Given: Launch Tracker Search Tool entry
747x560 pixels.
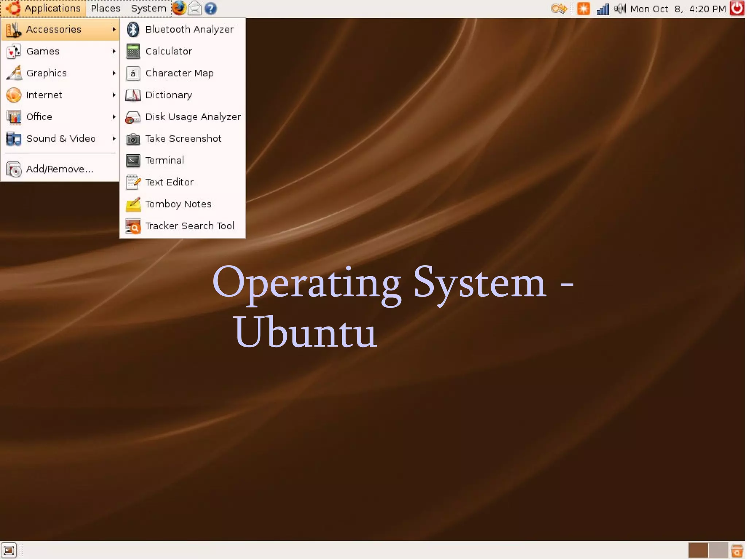Looking at the screenshot, I should click(183, 226).
